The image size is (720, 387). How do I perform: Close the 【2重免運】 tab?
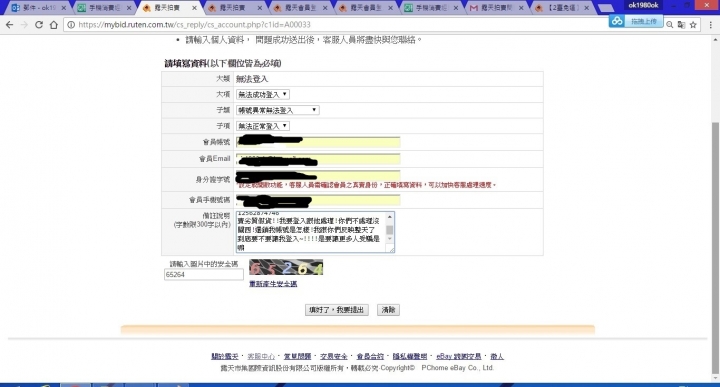[x=587, y=8]
